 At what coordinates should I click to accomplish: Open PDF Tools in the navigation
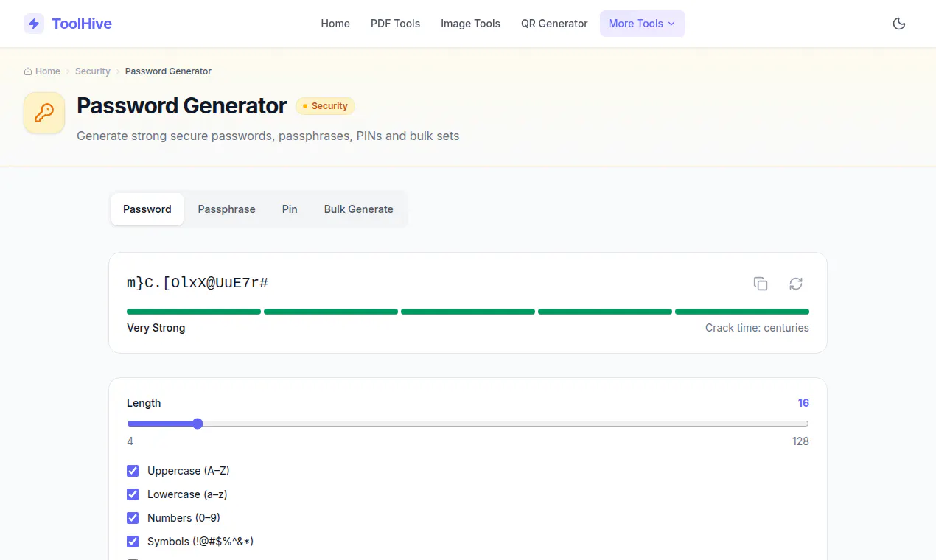click(395, 24)
